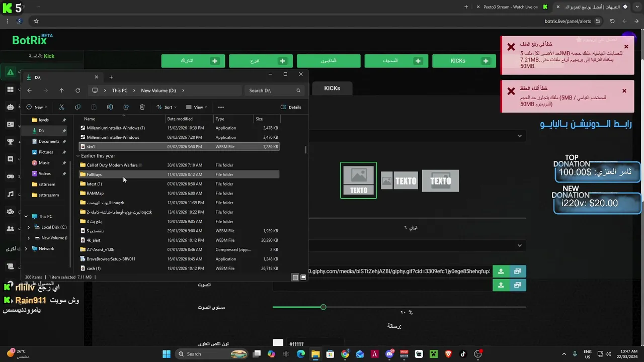Open a new File Explorer tab
Image resolution: width=644 pixels, height=362 pixels.
(x=111, y=77)
